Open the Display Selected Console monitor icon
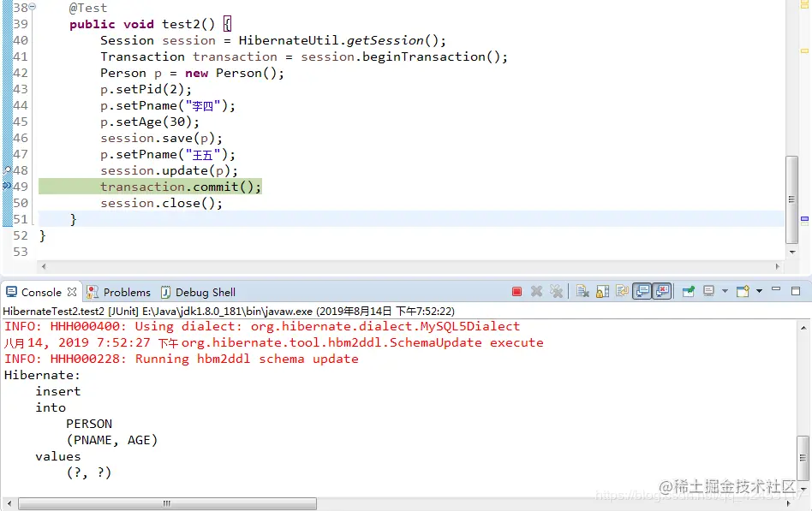The height and width of the screenshot is (511, 812). click(708, 291)
